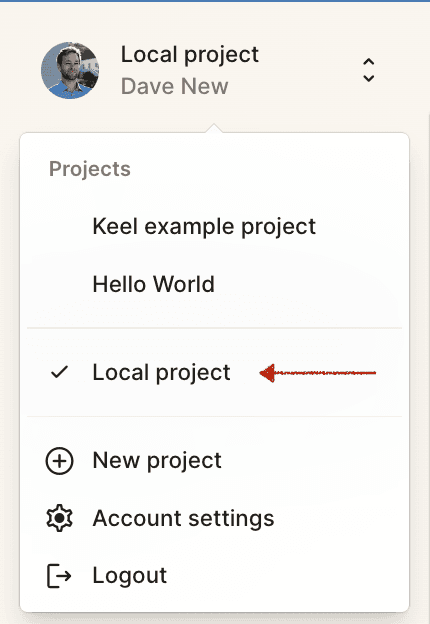This screenshot has height=624, width=430.
Task: Click the Local project header title
Action: tap(190, 55)
